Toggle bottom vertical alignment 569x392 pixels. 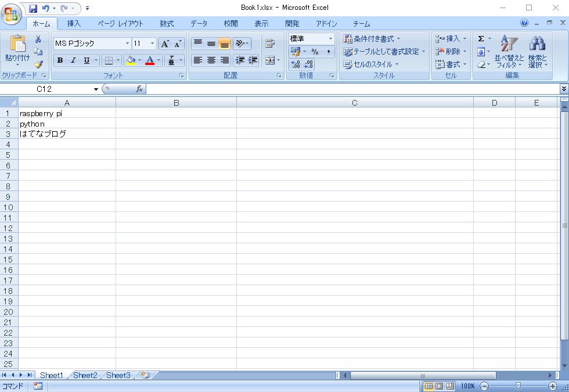pyautogui.click(x=225, y=44)
